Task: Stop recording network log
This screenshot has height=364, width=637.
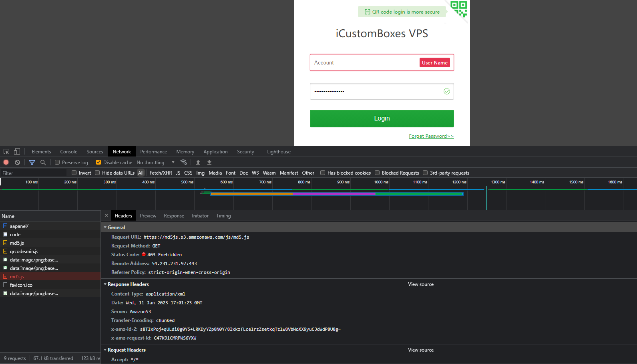Action: click(x=6, y=162)
